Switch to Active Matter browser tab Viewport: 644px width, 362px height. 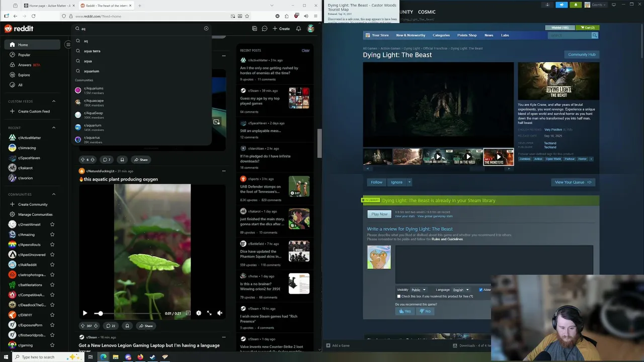49,6
